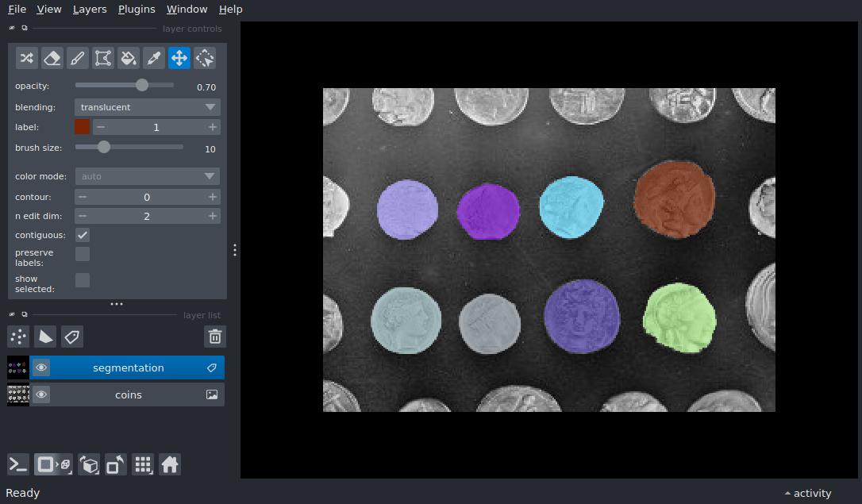This screenshot has height=504, width=862.
Task: Select the label eraser tool
Action: (x=52, y=58)
